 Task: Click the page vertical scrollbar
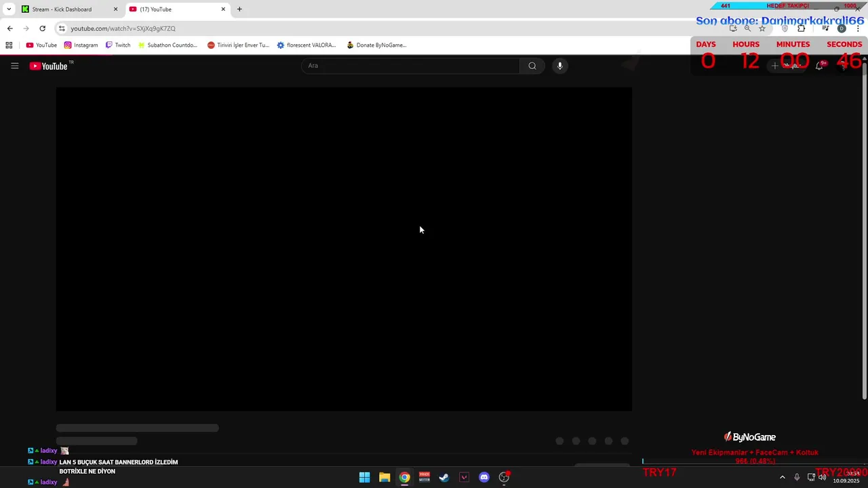point(864,230)
